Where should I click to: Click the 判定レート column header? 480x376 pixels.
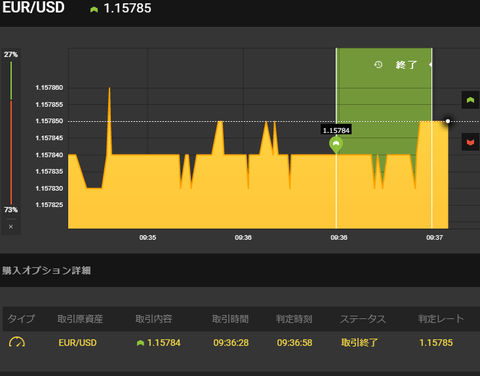pyautogui.click(x=441, y=319)
